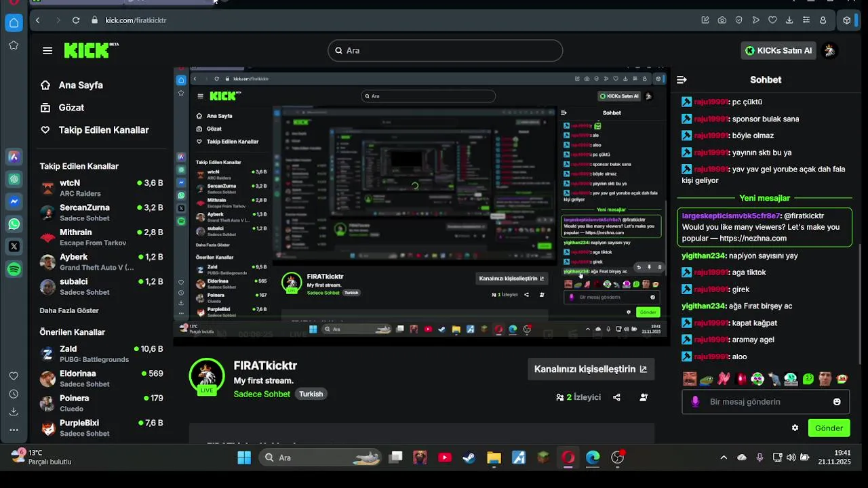Expand Daha Fazla Göster in sidebar
Screen dimensions: 868x488
point(69,310)
